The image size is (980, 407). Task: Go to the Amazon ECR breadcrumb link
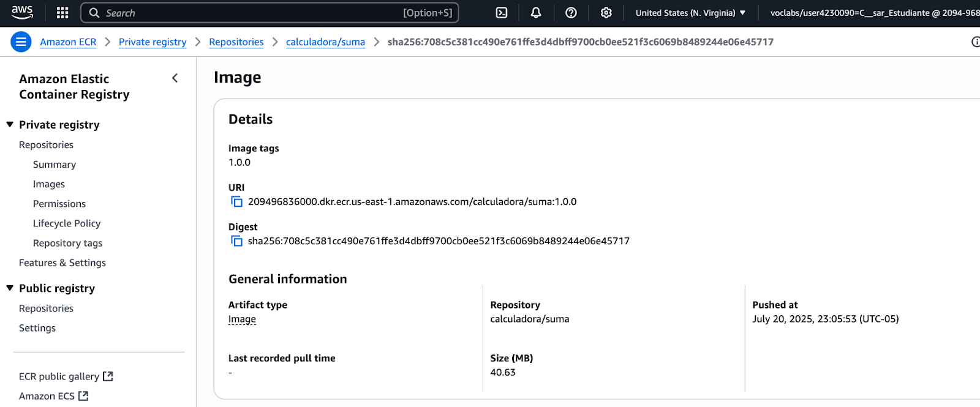68,42
